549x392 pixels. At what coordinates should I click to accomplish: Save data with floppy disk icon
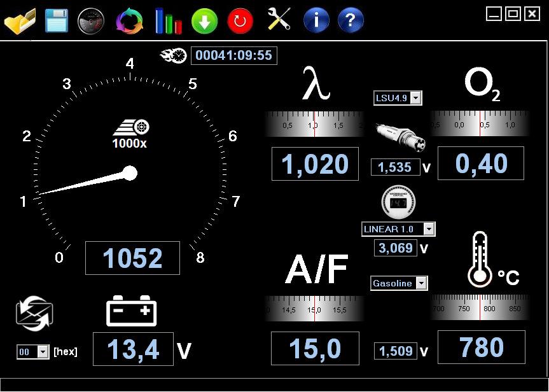(57, 21)
